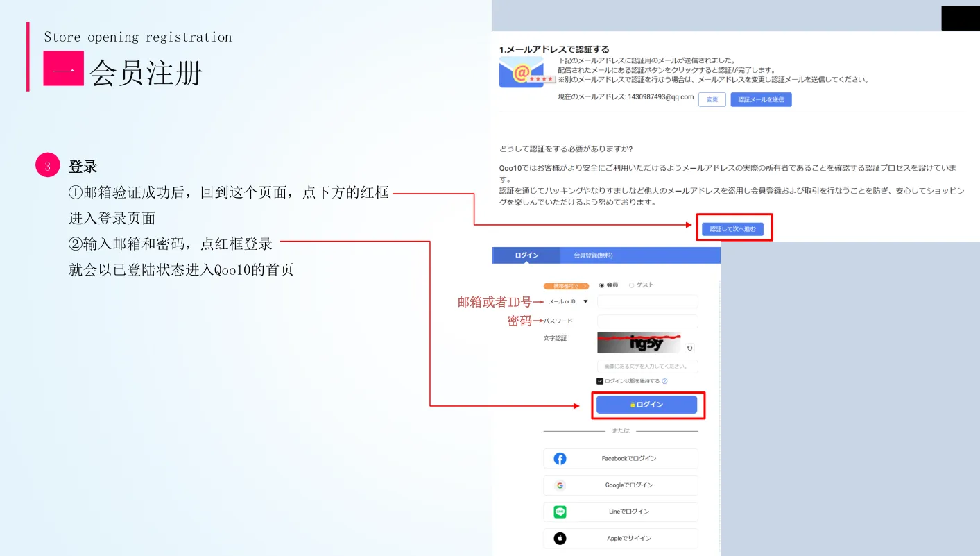980x556 pixels.
Task: Choose Googleでログイン
Action: pyautogui.click(x=621, y=485)
